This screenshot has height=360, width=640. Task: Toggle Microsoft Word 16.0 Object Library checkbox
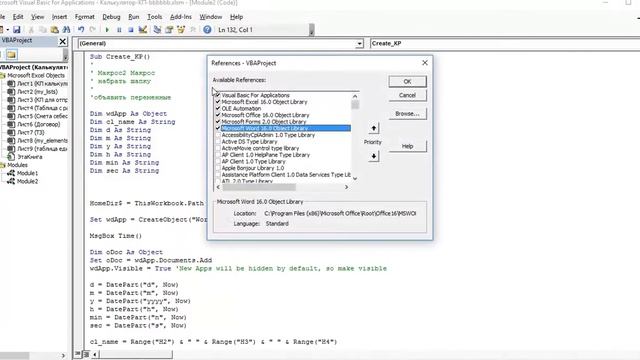(218, 128)
